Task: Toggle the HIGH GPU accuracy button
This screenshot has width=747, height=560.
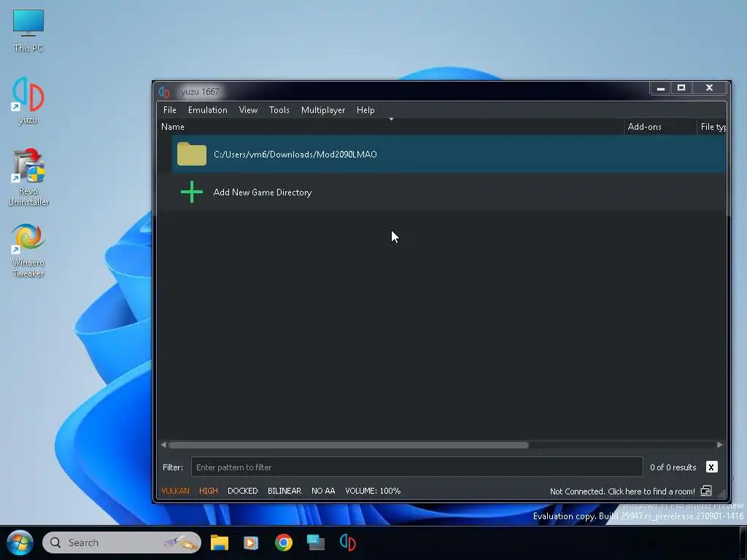Action: (208, 491)
